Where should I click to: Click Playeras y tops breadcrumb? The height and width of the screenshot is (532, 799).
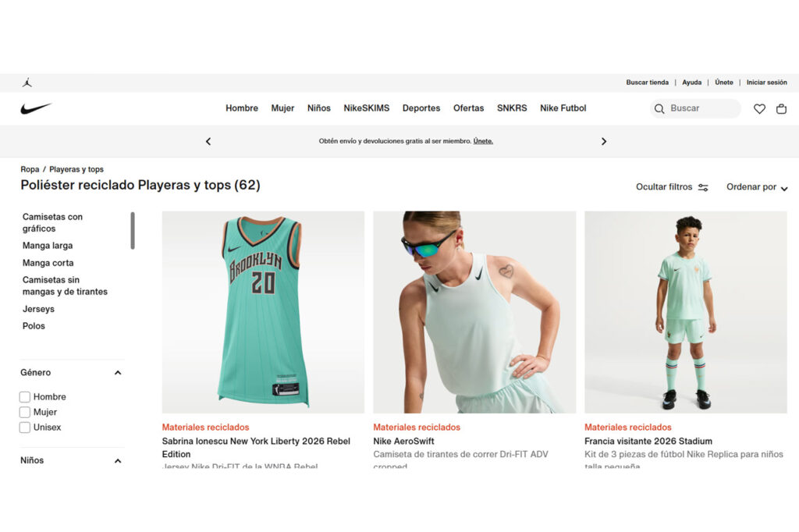[76, 169]
